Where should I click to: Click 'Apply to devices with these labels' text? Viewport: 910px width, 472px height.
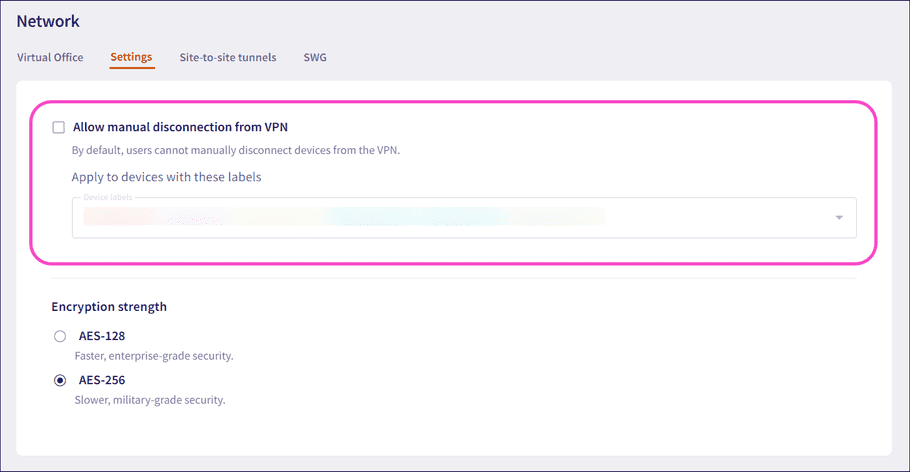[167, 177]
